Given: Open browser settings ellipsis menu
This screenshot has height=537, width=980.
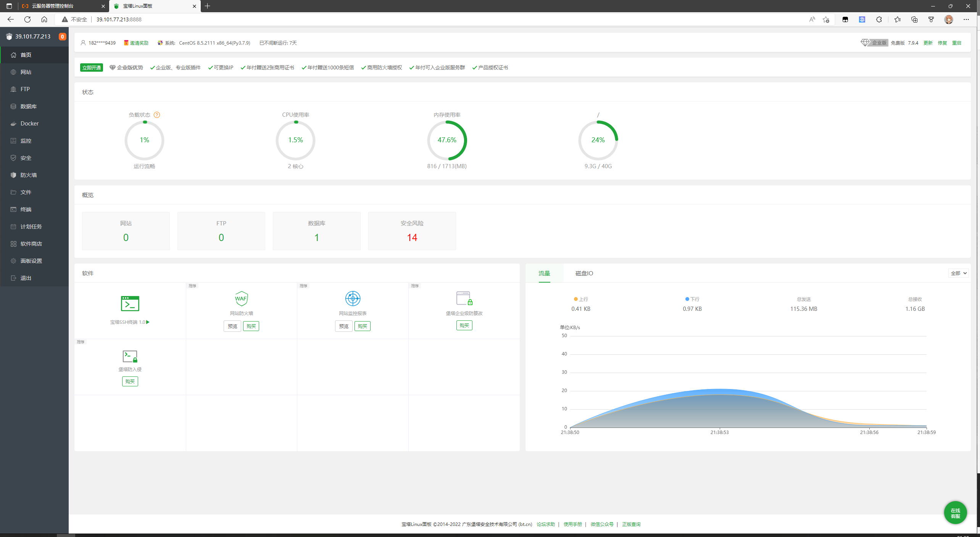Looking at the screenshot, I should pos(966,19).
